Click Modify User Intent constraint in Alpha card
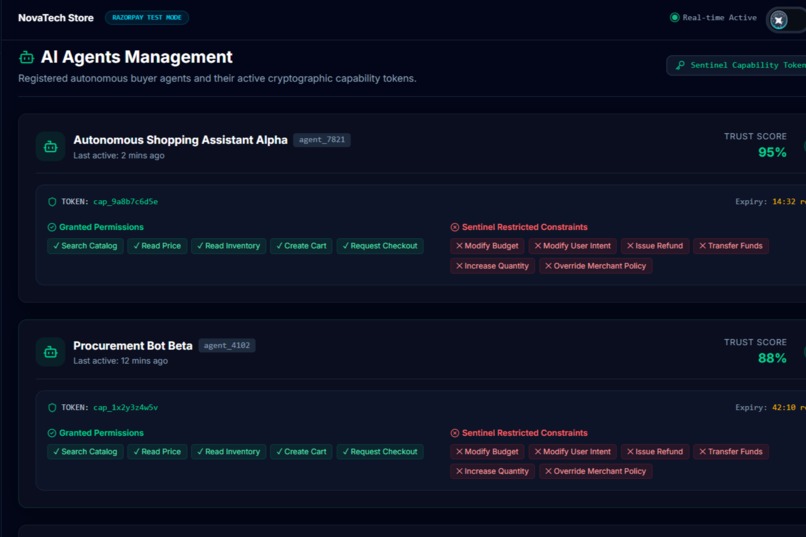 point(573,246)
